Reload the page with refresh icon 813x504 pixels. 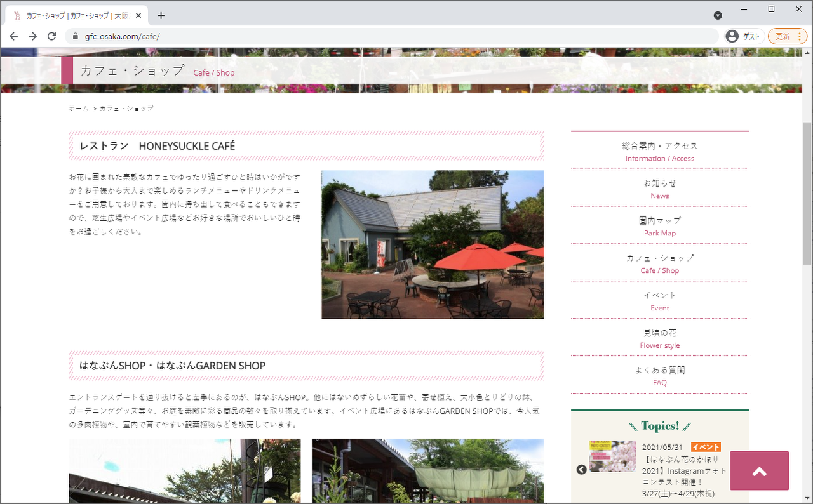[x=52, y=36]
